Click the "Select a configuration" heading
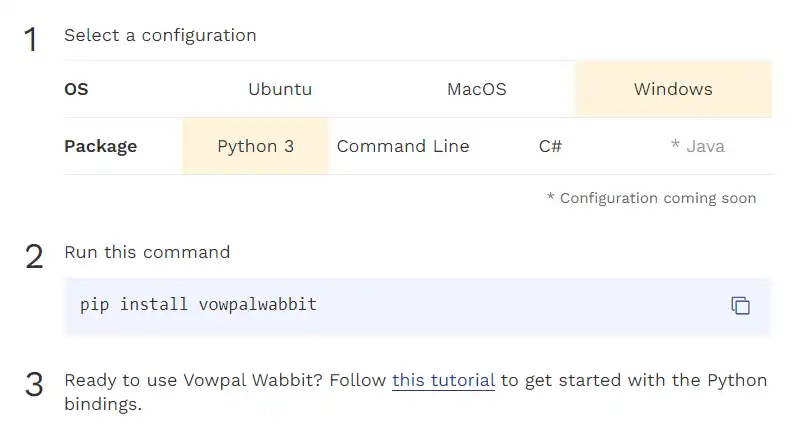The height and width of the screenshot is (443, 797). click(x=160, y=35)
